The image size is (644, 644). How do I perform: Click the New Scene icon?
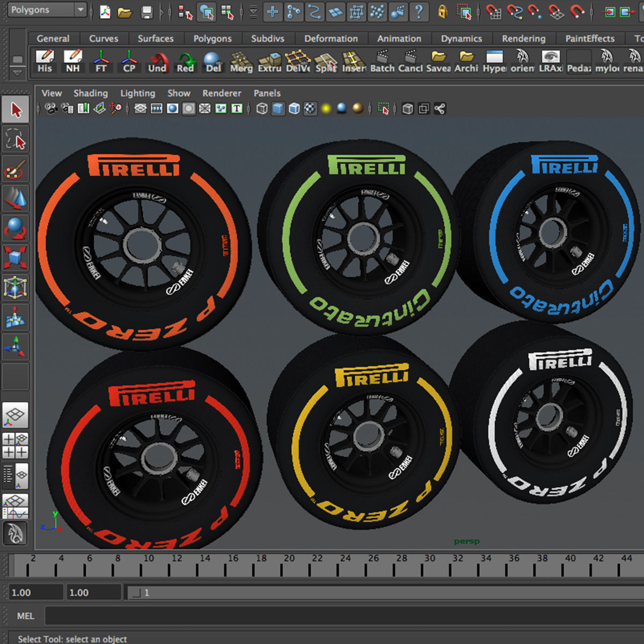tap(105, 11)
